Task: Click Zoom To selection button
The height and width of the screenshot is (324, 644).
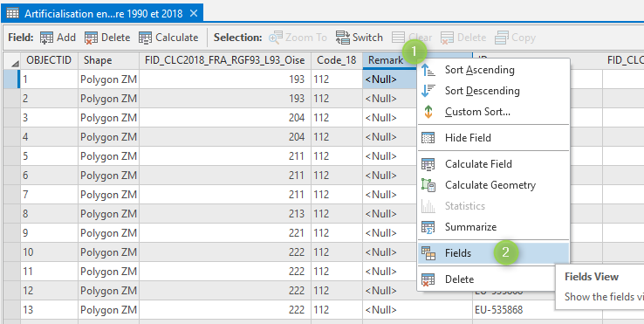Action: [x=298, y=38]
